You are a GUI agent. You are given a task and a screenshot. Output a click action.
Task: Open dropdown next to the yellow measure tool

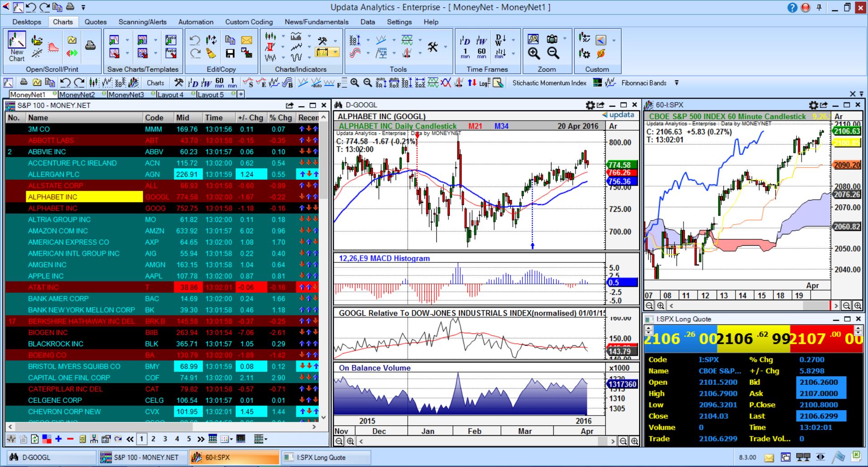click(335, 53)
